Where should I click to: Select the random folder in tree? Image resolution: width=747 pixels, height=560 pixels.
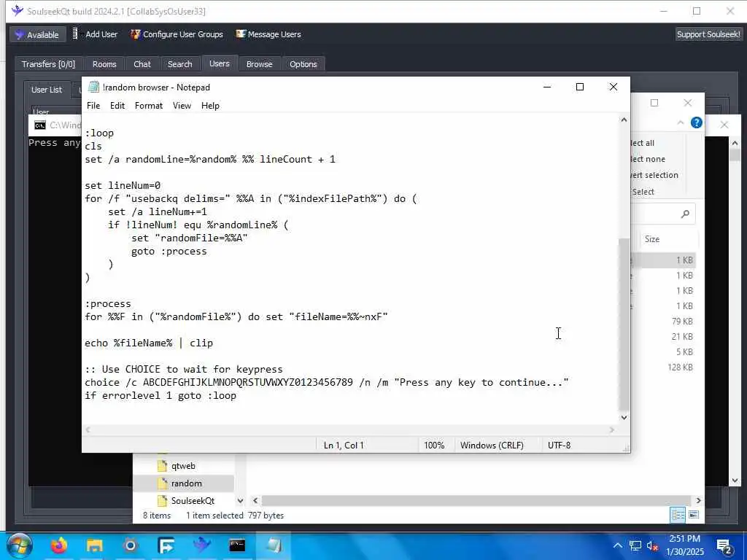tap(186, 483)
